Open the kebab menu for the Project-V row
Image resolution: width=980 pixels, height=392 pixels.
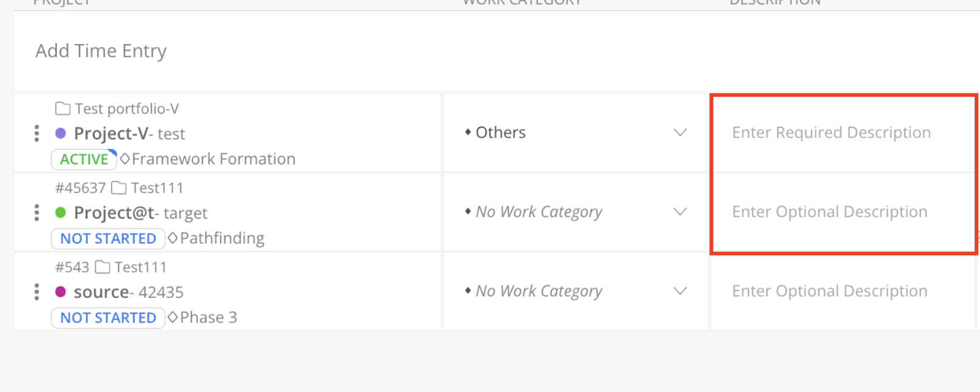click(x=37, y=133)
